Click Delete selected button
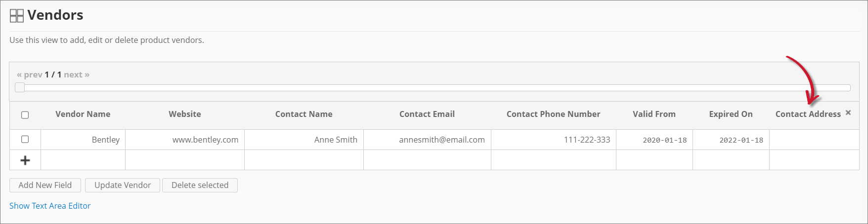Image resolution: width=868 pixels, height=224 pixels. [x=200, y=185]
